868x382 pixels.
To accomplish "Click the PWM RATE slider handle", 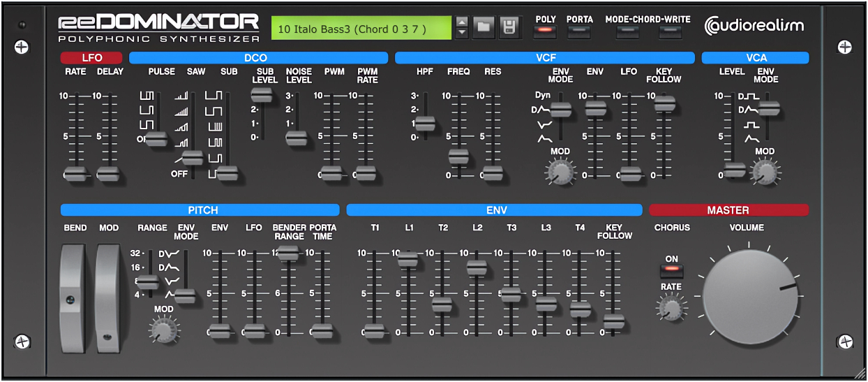I will pos(365,173).
